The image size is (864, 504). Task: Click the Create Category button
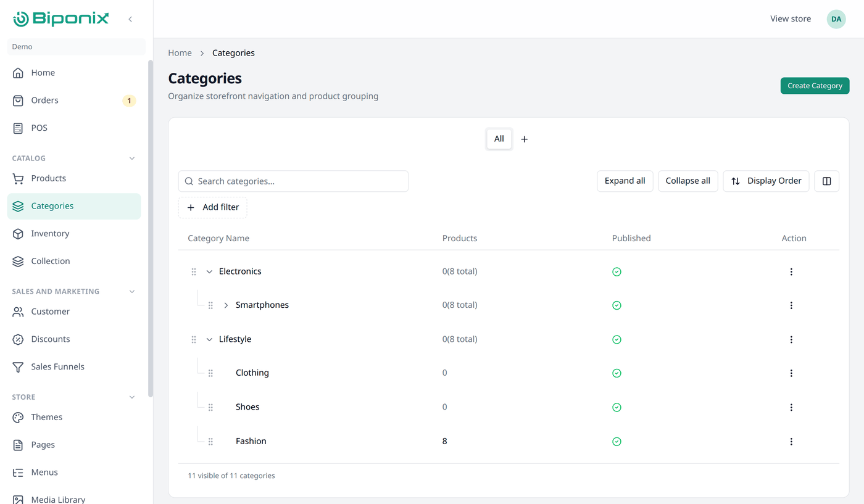point(815,86)
